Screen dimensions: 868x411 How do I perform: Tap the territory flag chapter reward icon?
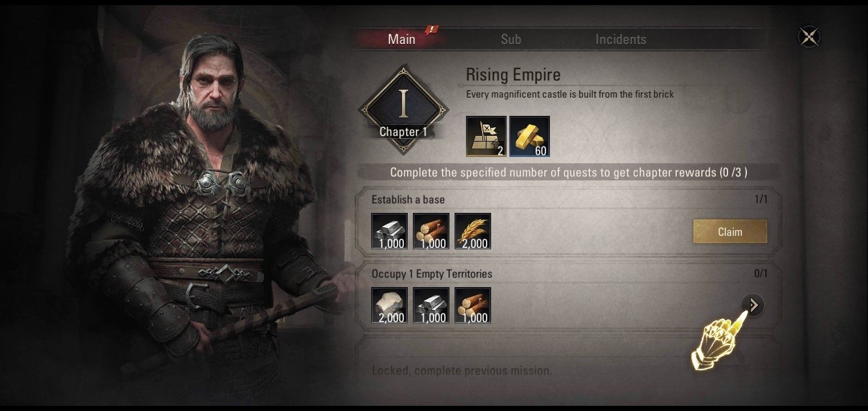point(486,136)
